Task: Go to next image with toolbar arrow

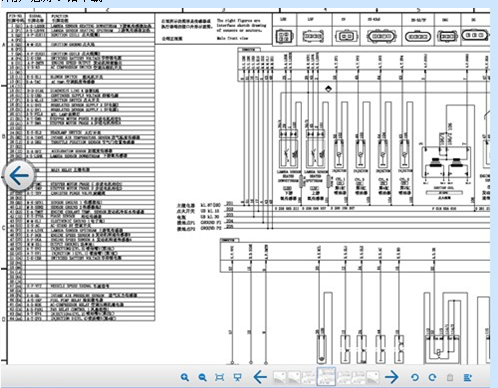Action: (392, 377)
